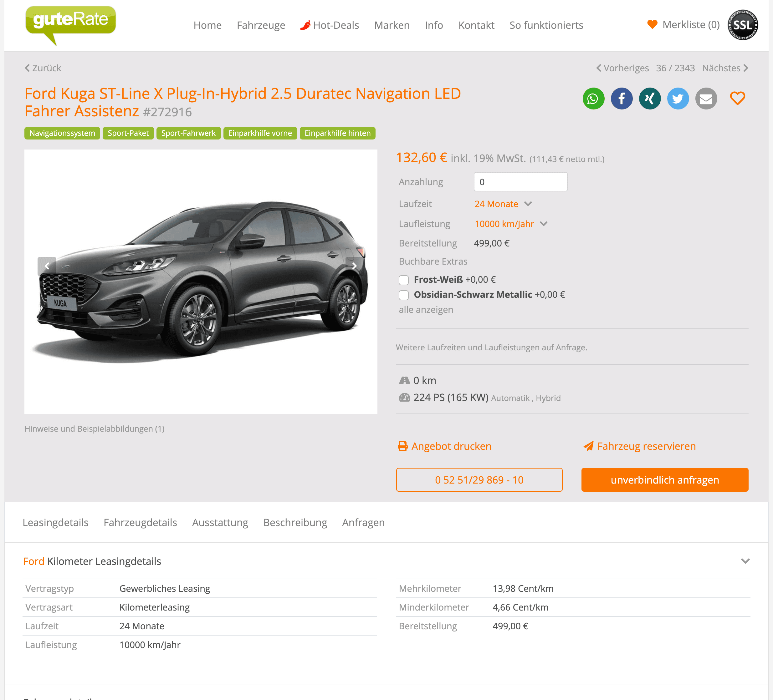Click the Einparkhilfe hinten tag

[337, 133]
